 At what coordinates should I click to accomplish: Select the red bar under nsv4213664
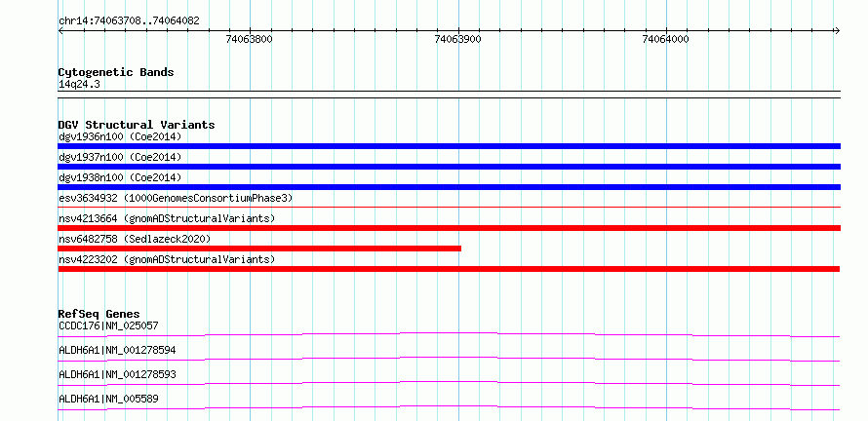click(x=449, y=228)
